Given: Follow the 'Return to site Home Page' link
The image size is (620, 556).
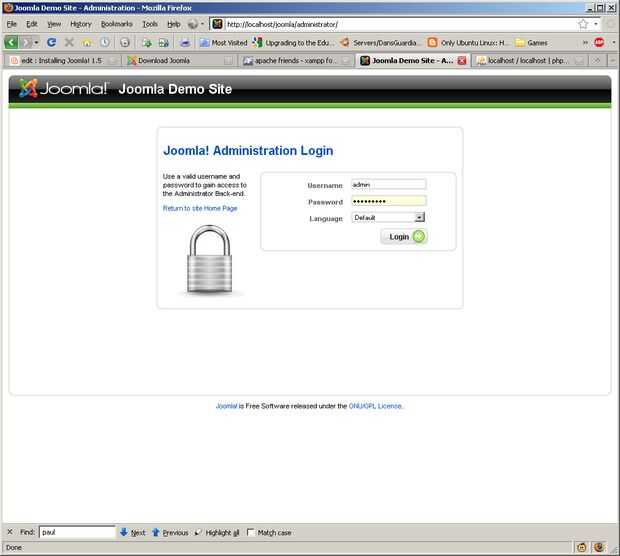Looking at the screenshot, I should tap(200, 208).
